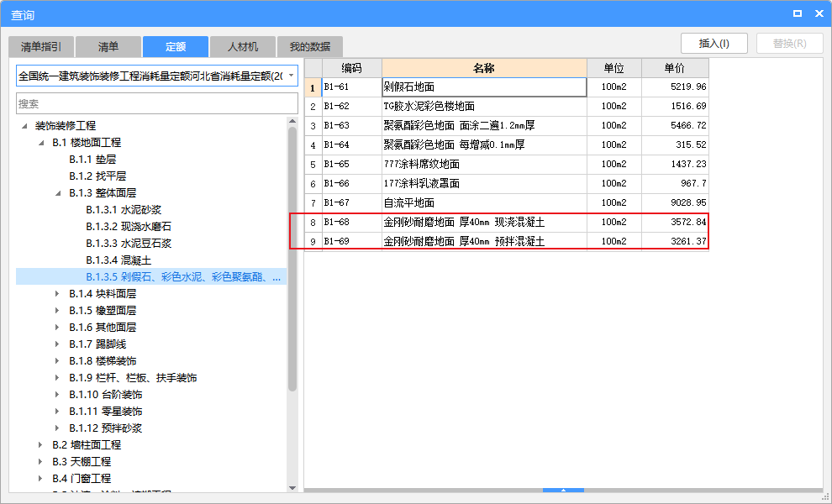Select B.1.3.3 水泥豆石浆 tree item
This screenshot has height=504, width=832.
[129, 244]
